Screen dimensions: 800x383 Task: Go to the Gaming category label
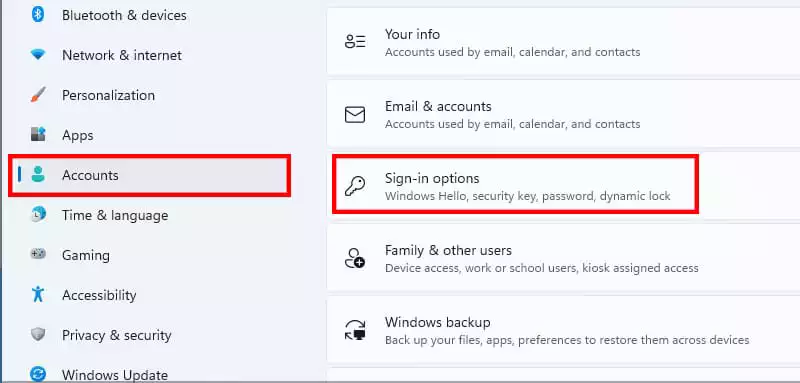(86, 255)
